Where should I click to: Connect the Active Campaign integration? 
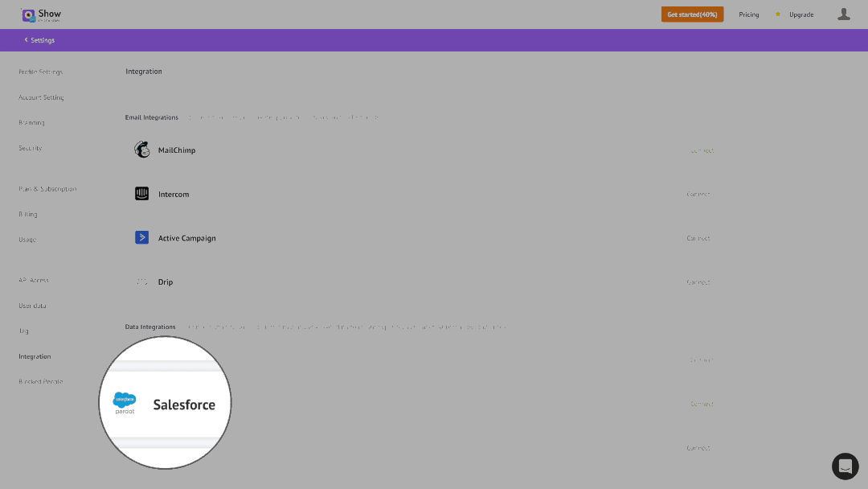pyautogui.click(x=698, y=238)
